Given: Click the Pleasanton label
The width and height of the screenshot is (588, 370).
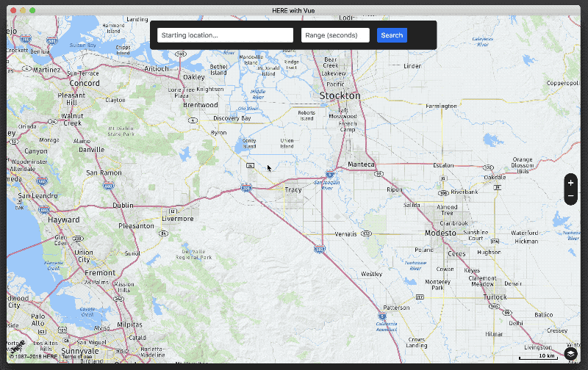Looking at the screenshot, I should [137, 226].
